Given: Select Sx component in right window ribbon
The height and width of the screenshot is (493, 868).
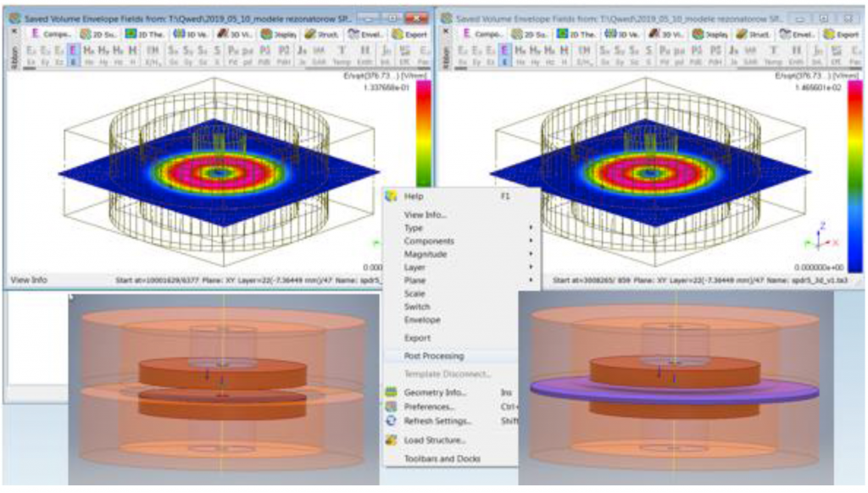Looking at the screenshot, I should point(605,55).
